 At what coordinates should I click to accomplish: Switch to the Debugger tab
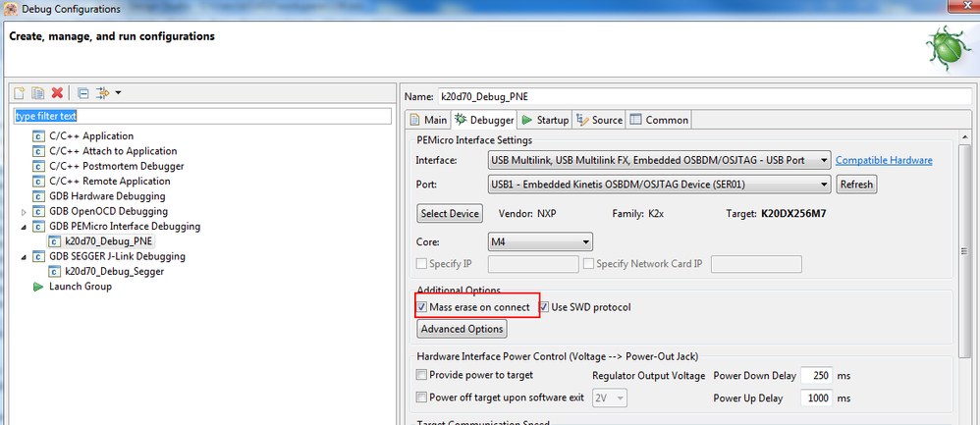click(484, 120)
